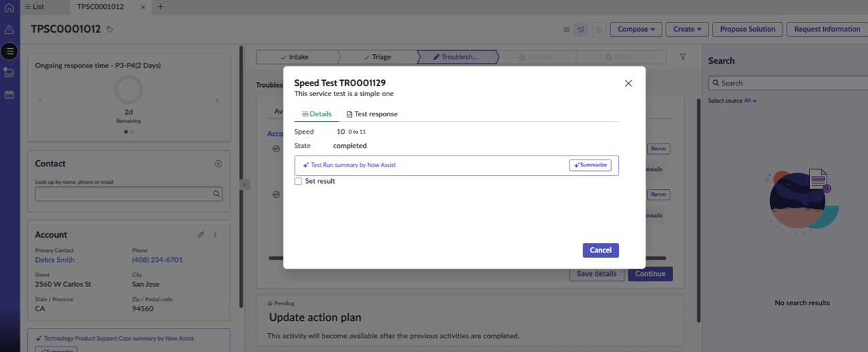Tick the Set result checkbox
Screen dimensions: 868x352
pos(298,181)
